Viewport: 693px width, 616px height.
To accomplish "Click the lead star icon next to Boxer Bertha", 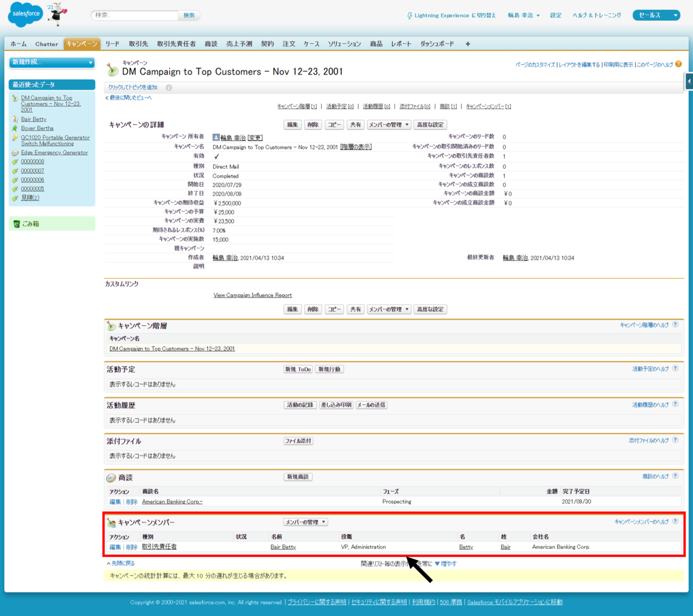I will pyautogui.click(x=15, y=128).
